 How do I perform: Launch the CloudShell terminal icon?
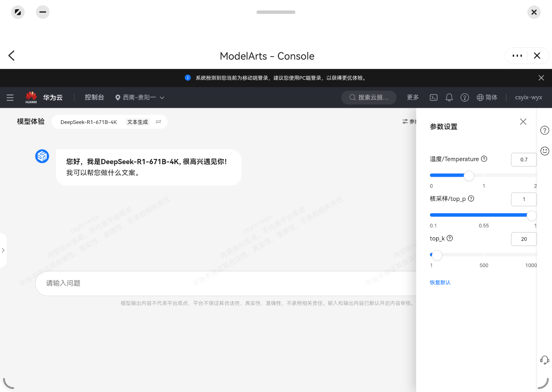pos(434,98)
